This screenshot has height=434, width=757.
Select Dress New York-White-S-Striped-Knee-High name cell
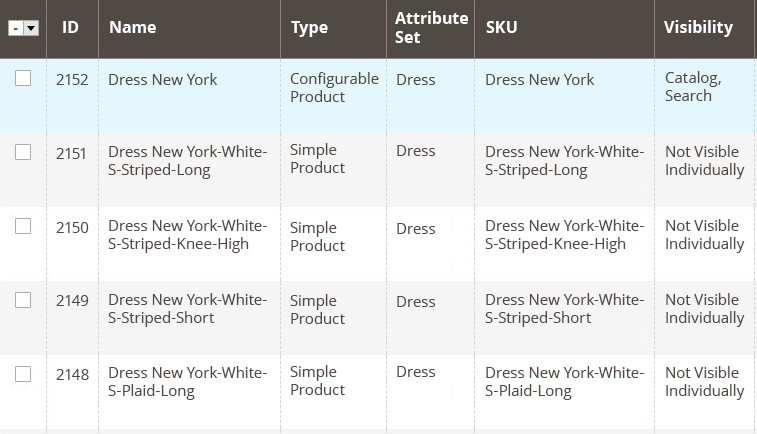pyautogui.click(x=187, y=235)
